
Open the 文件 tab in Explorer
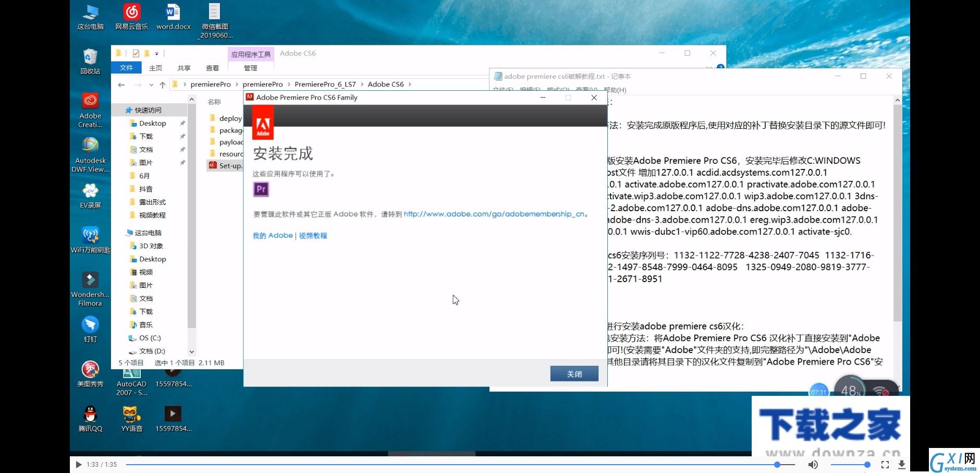click(x=126, y=68)
